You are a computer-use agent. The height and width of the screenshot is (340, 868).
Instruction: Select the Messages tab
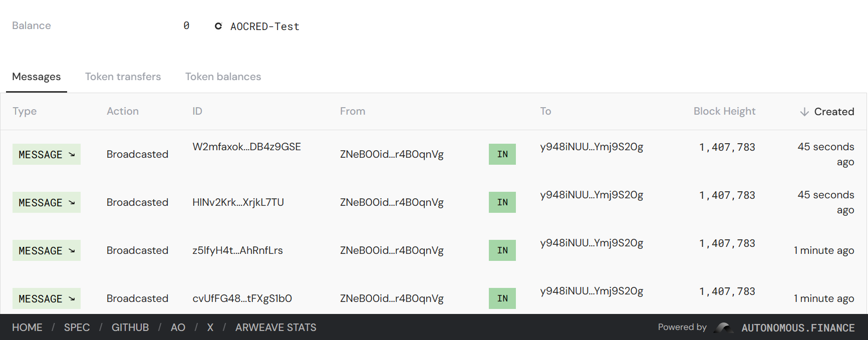coord(36,77)
